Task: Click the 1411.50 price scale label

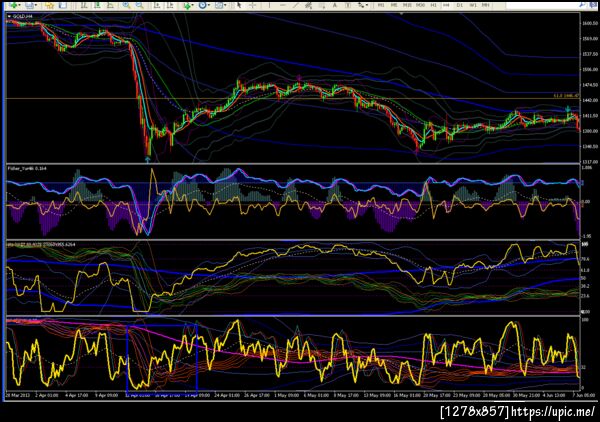Action: [x=590, y=116]
